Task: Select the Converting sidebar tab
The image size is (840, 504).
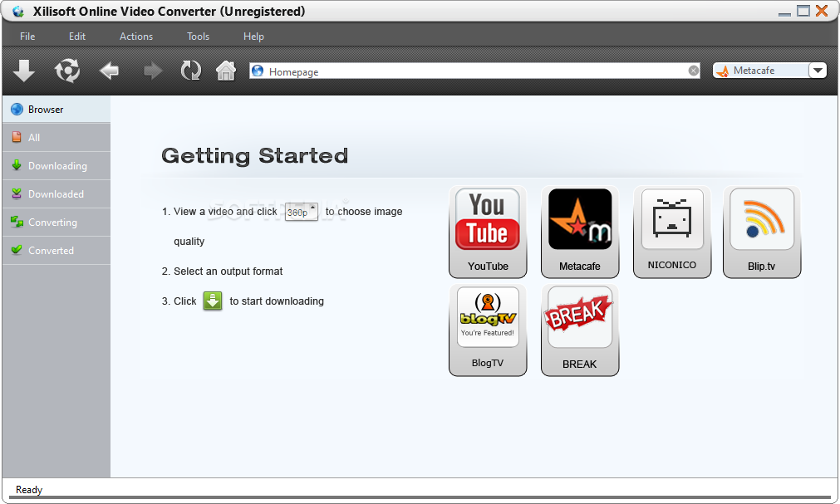Action: pyautogui.click(x=56, y=223)
